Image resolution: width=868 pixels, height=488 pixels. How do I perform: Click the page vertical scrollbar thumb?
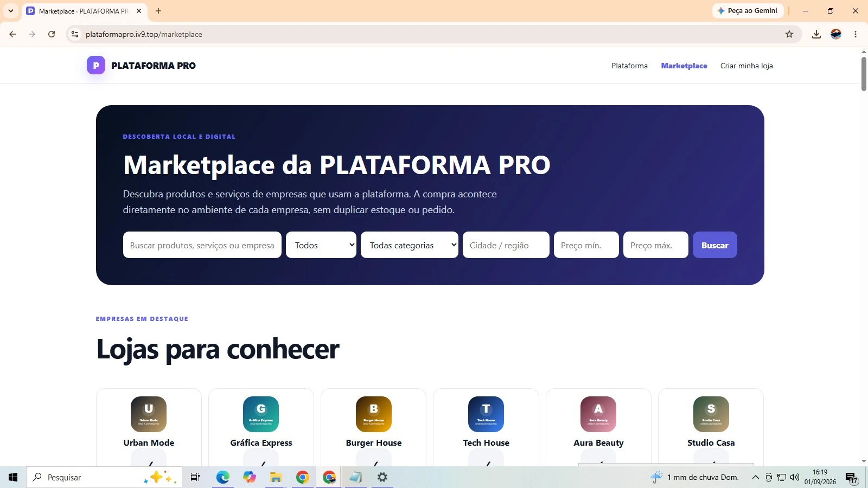pos(864,73)
